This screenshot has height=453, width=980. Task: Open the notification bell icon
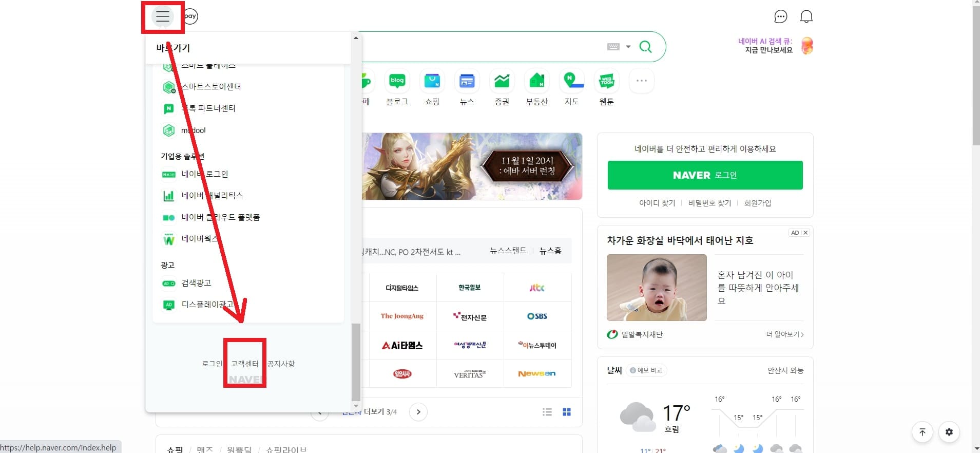pos(806,16)
